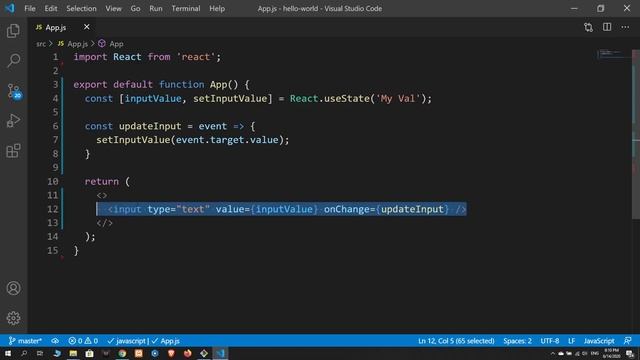This screenshot has width=640, height=360.
Task: Click the vertical editor scrollbar
Action: [636, 135]
